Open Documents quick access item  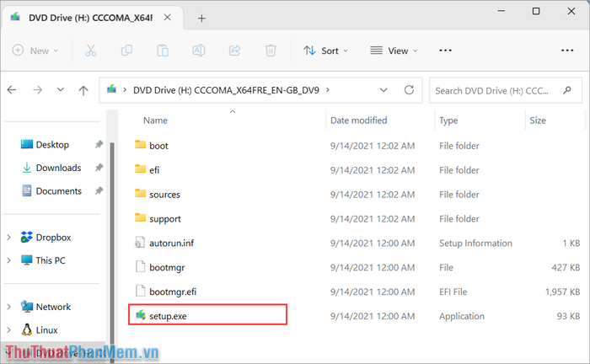[x=59, y=190]
